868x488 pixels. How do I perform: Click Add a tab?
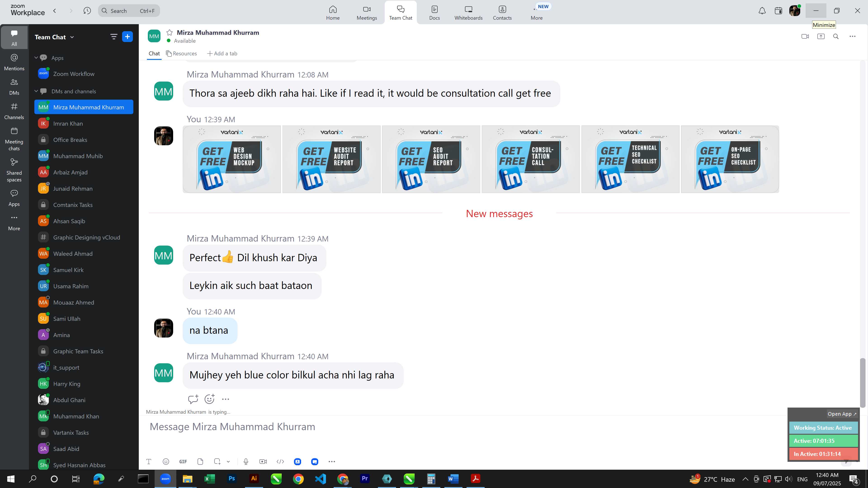[222, 53]
